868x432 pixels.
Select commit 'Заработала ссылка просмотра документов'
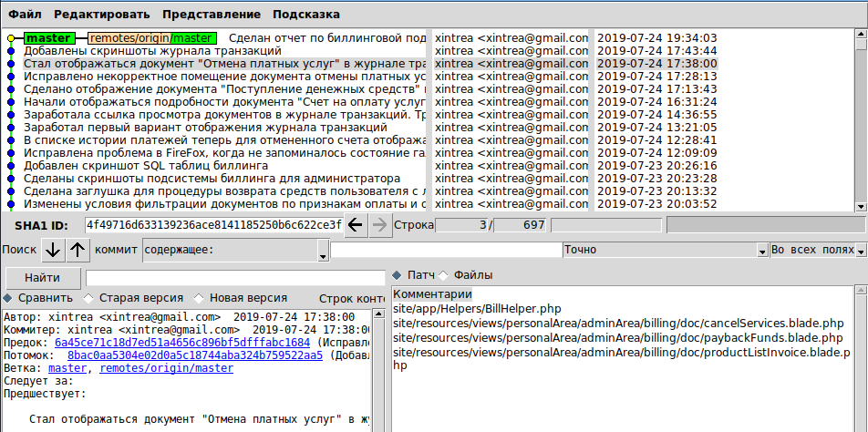(x=224, y=115)
